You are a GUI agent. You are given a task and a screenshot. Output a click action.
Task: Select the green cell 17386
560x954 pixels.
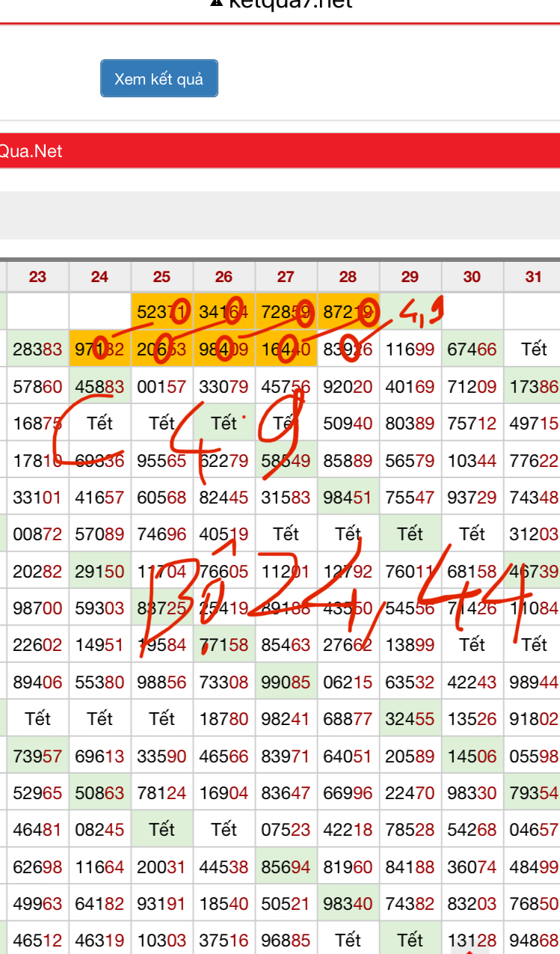(x=534, y=386)
